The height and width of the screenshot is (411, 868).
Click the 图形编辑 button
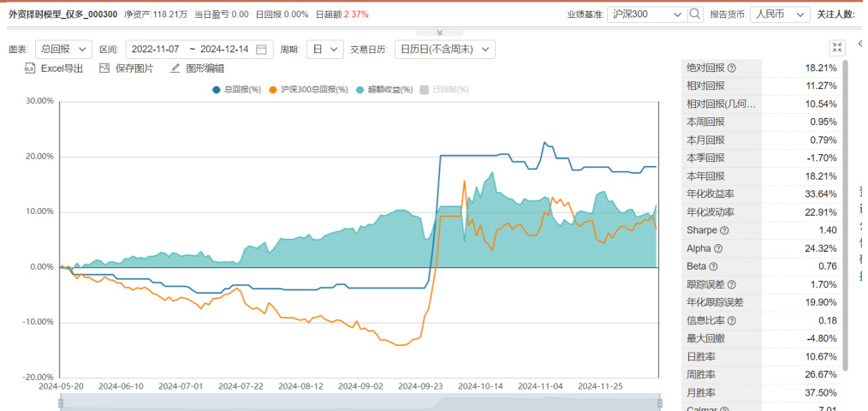tap(197, 68)
